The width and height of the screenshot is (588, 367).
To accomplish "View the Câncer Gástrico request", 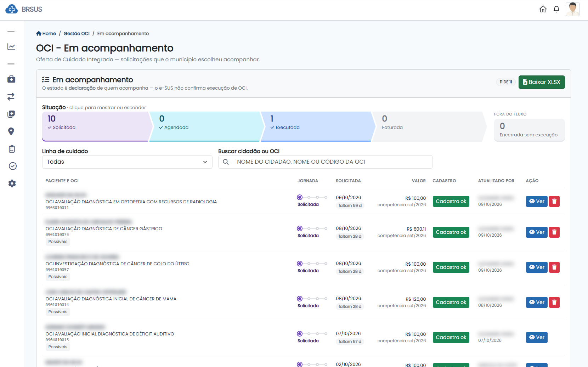I will (x=537, y=232).
